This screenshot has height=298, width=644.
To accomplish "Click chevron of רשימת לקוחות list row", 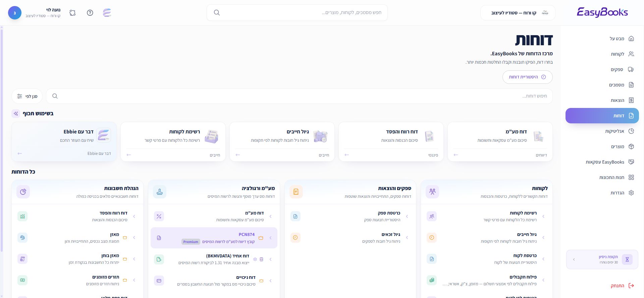I will pos(544,217).
